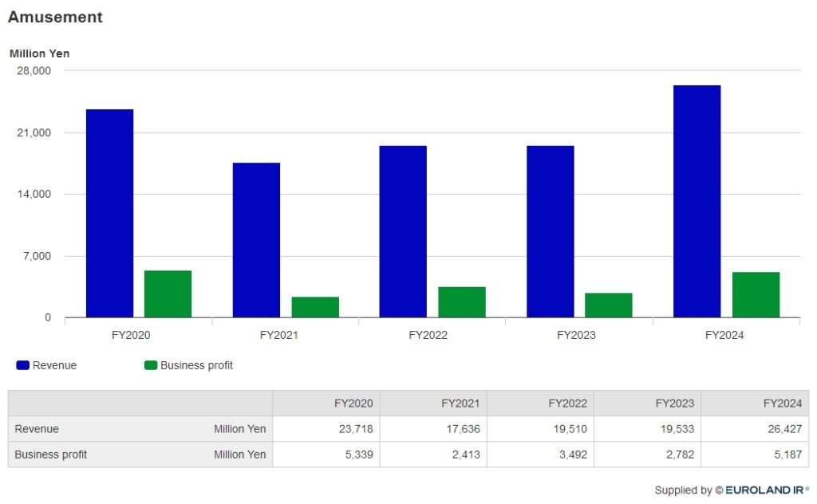Click the FY2020 column header in table
The image size is (817, 504).
[353, 403]
